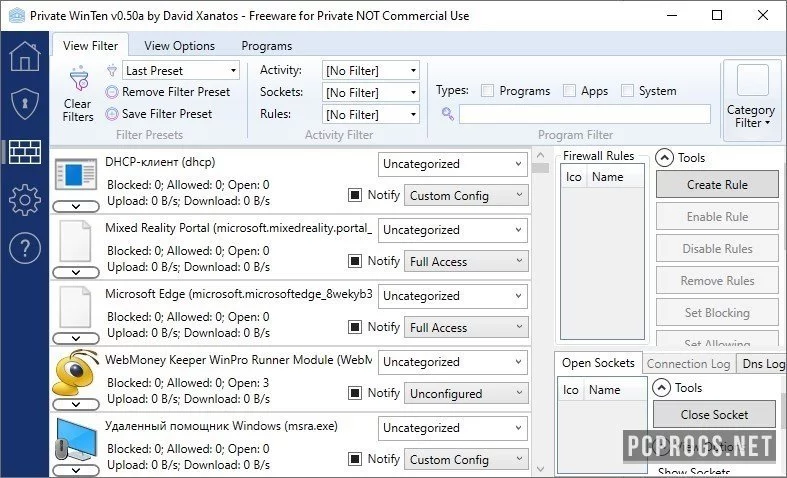Switch to the Open Sockets tab
Screen dimensions: 787x478
coord(598,363)
